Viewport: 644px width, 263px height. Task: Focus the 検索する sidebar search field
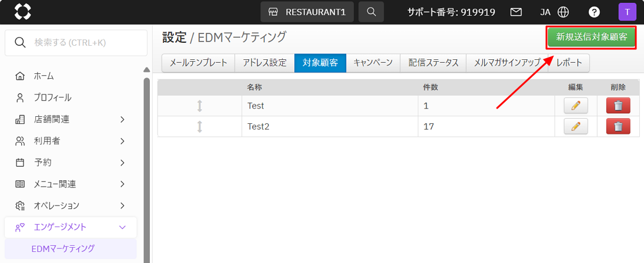pos(82,43)
